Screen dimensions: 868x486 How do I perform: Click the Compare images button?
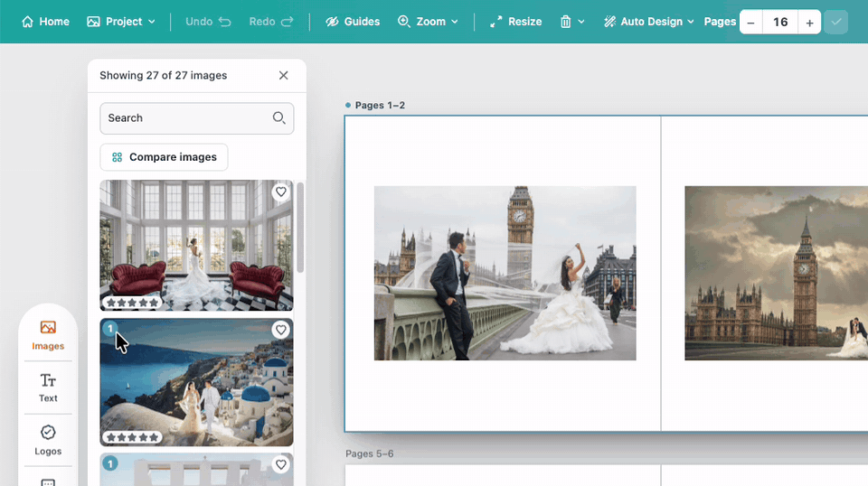click(164, 157)
